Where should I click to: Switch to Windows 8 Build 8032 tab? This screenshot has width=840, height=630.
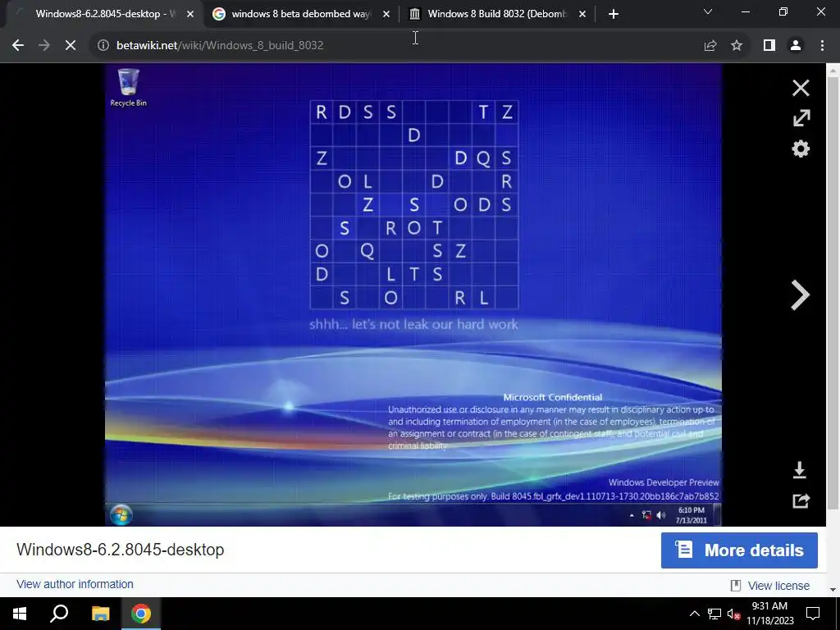click(495, 14)
